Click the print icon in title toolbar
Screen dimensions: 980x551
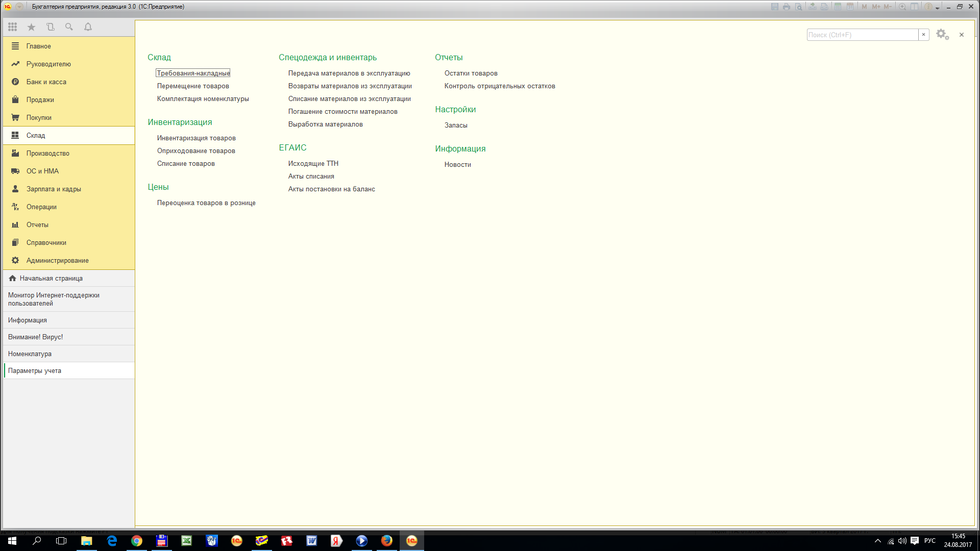(x=787, y=7)
